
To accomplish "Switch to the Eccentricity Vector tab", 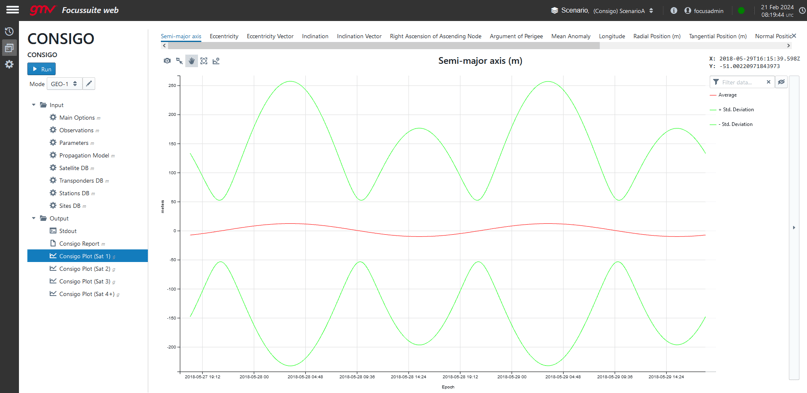I will click(270, 36).
